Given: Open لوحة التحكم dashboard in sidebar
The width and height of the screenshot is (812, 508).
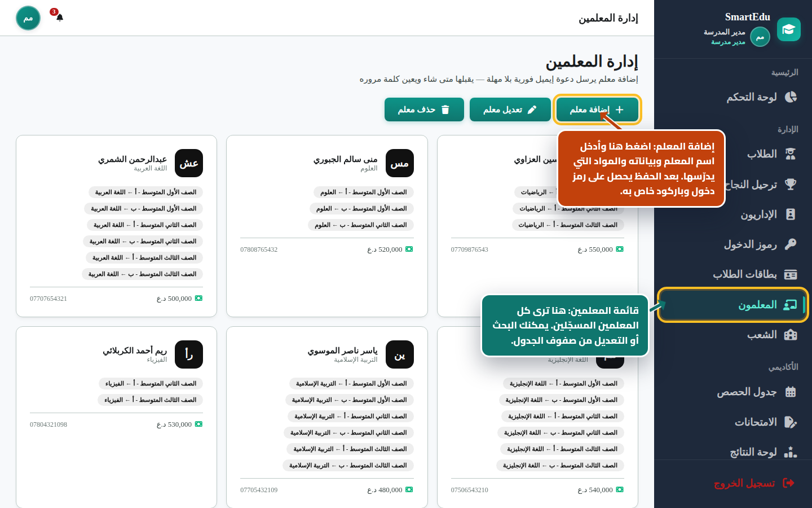Looking at the screenshot, I should click(733, 97).
